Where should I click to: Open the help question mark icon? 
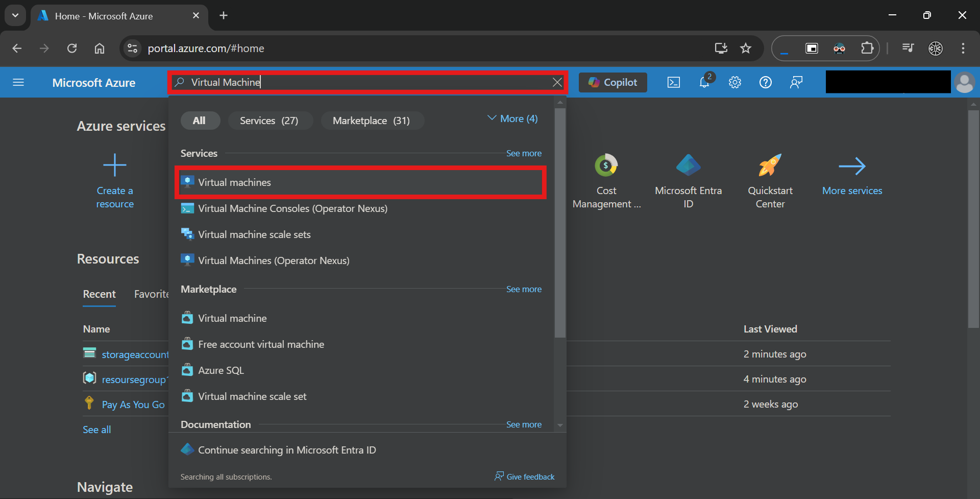(x=766, y=82)
